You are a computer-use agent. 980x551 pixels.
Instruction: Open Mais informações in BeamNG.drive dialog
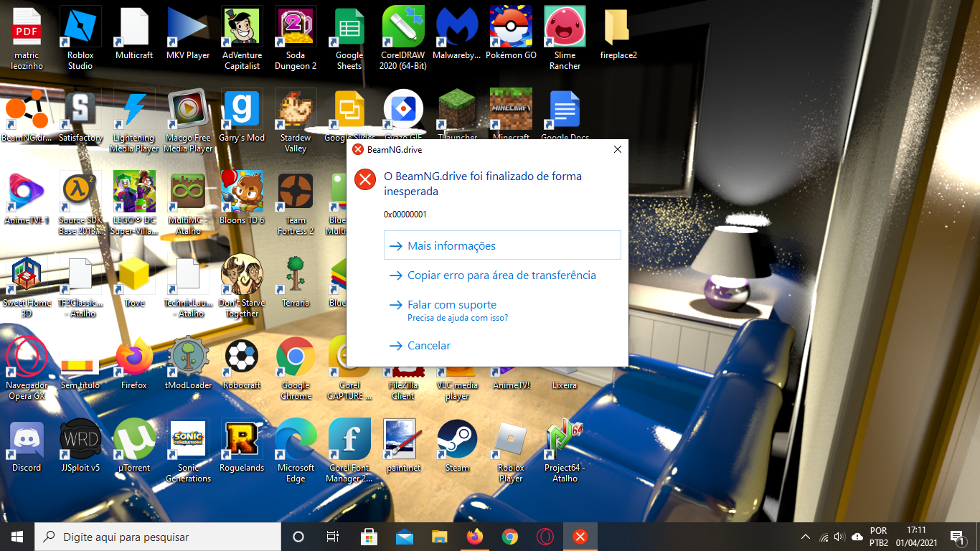[x=502, y=245]
